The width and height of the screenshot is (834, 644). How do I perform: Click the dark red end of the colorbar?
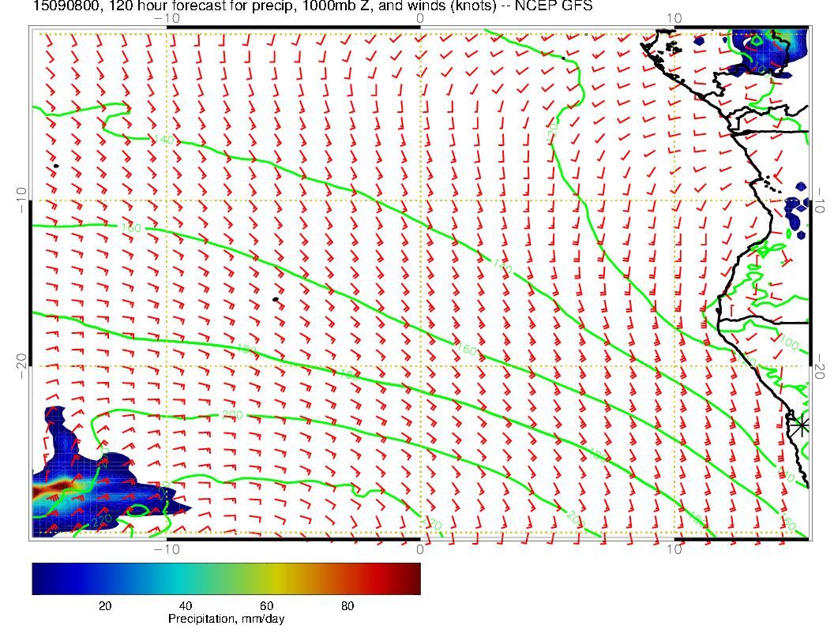411,578
